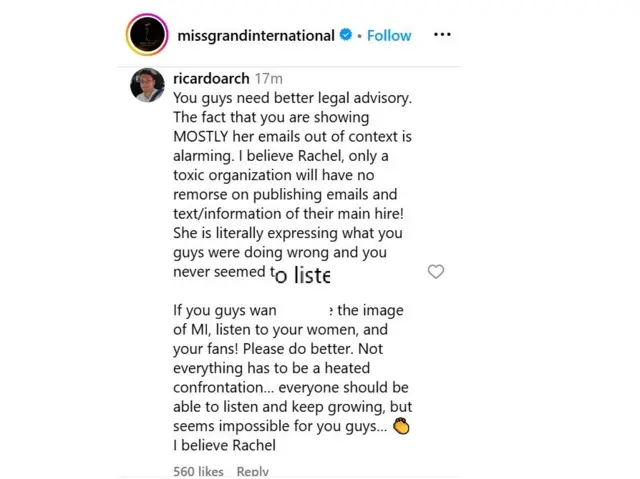
Task: Open the missgrandinternational username link
Action: (256, 35)
